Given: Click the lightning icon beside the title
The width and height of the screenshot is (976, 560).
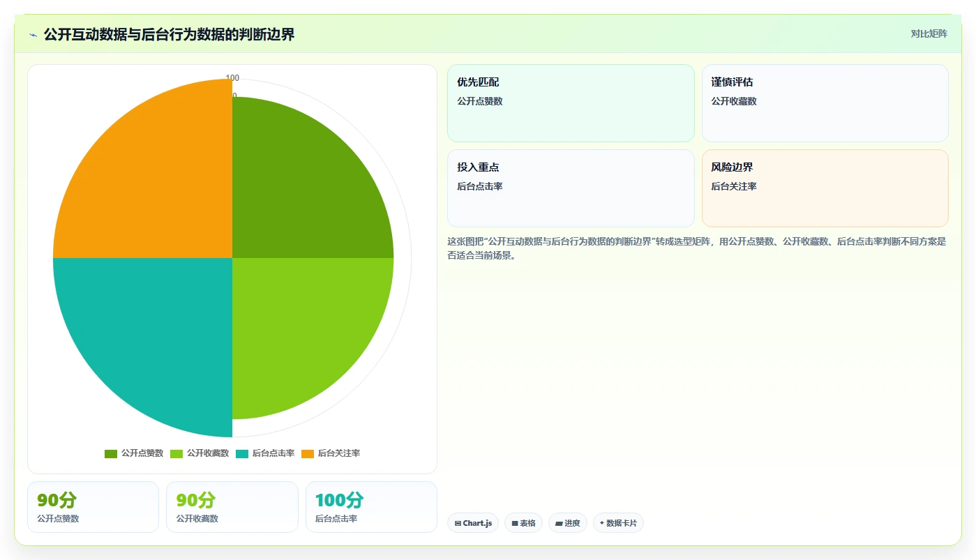Looking at the screenshot, I should [x=33, y=35].
